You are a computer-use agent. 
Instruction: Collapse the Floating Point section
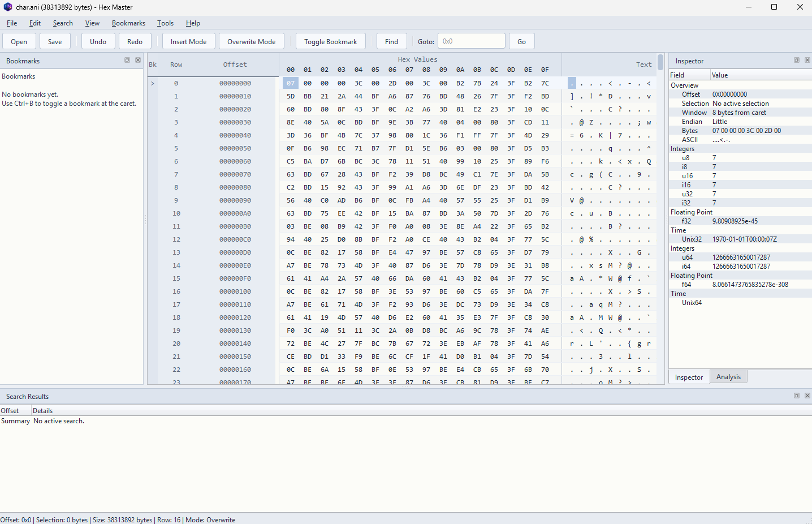(691, 212)
